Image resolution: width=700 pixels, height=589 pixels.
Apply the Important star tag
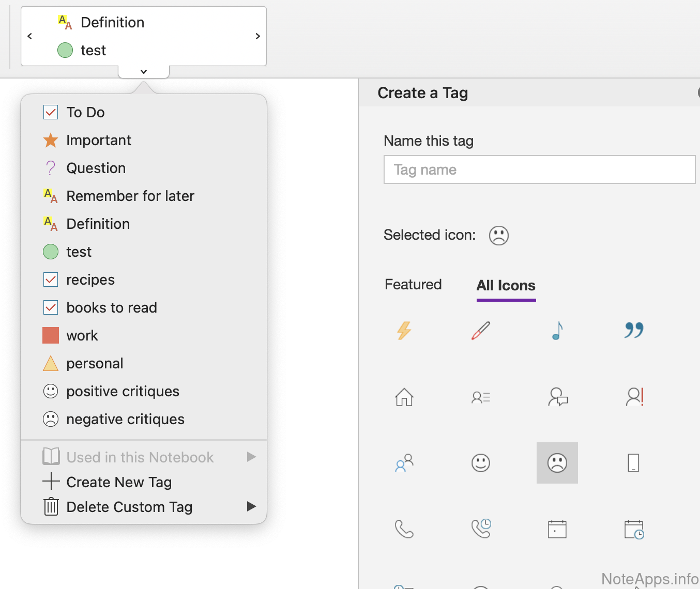coord(98,141)
